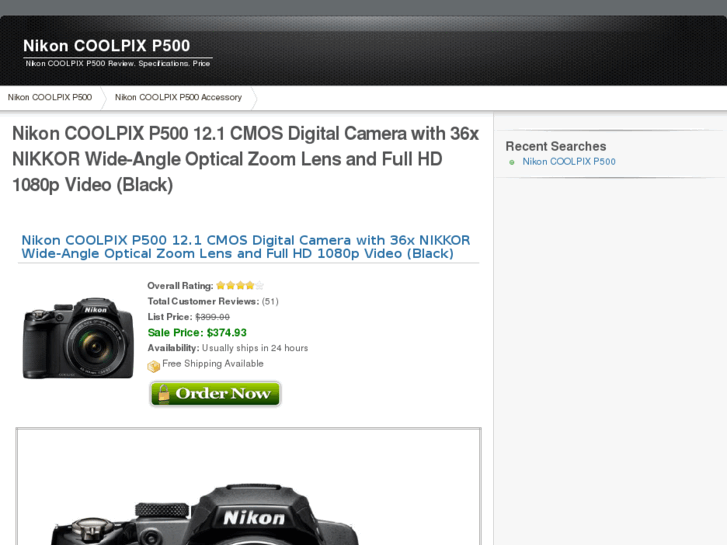This screenshot has width=727, height=545.
Task: Click the padlock icon on Order Now
Action: point(163,393)
